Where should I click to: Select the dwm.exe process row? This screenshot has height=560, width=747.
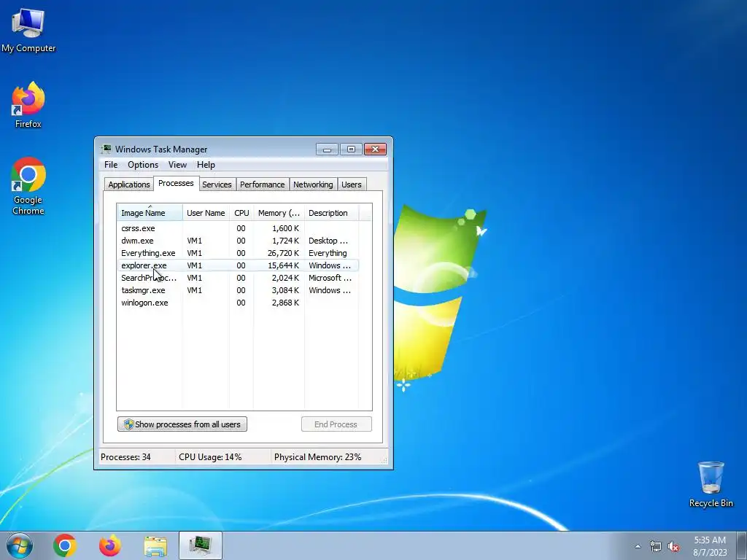(x=238, y=241)
